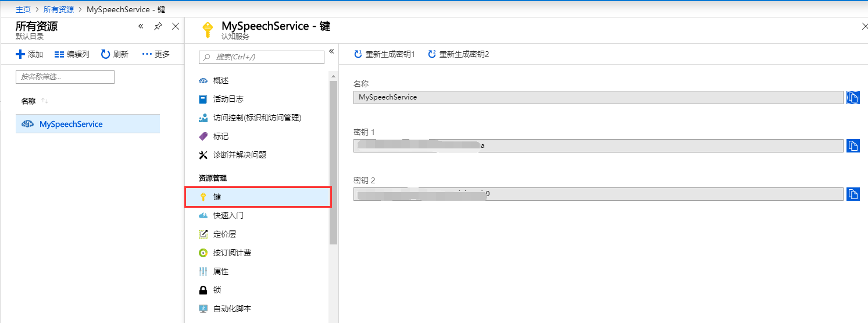Viewport: 868px width, 323px height.
Task: Click the 属性 bars icon
Action: pos(203,271)
